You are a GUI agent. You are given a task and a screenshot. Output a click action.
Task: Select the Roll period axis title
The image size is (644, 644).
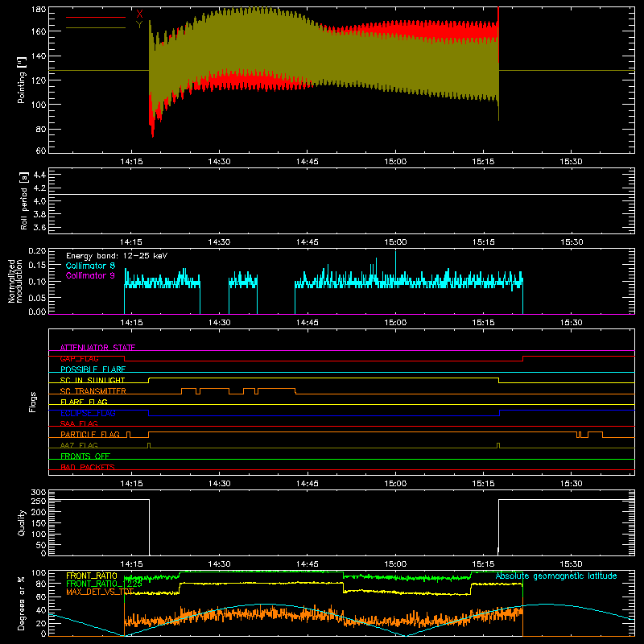tap(23, 200)
